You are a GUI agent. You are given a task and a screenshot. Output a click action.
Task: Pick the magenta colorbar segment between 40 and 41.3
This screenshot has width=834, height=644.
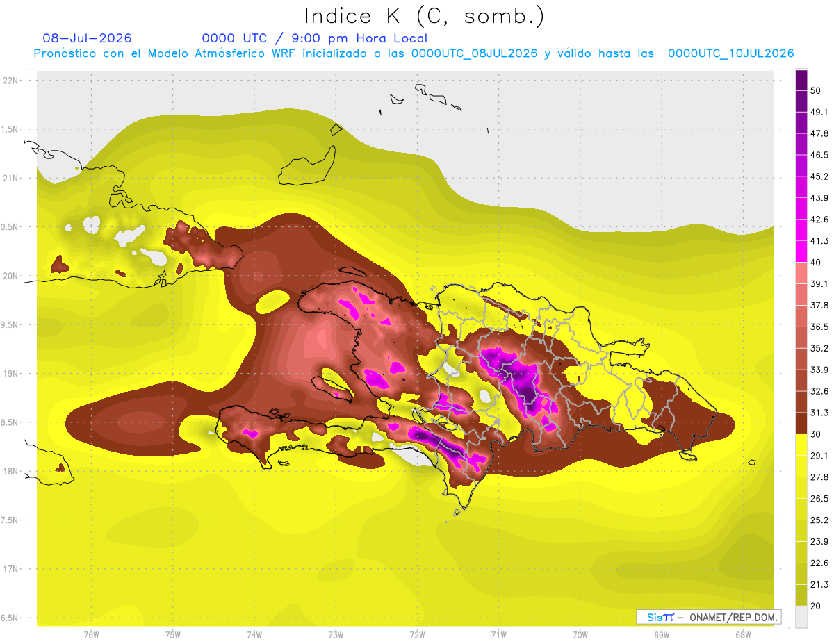[x=801, y=251]
